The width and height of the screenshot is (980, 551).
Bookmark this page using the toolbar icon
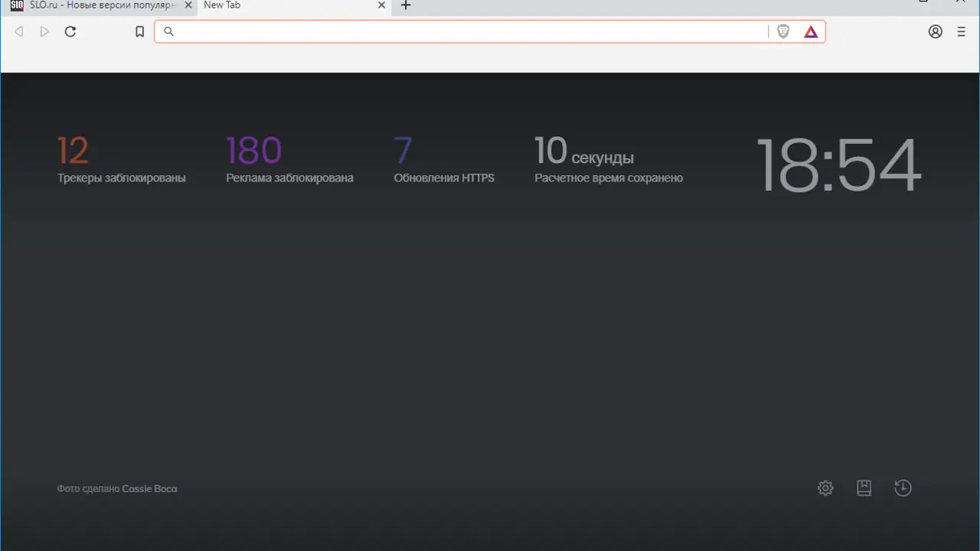coord(139,31)
